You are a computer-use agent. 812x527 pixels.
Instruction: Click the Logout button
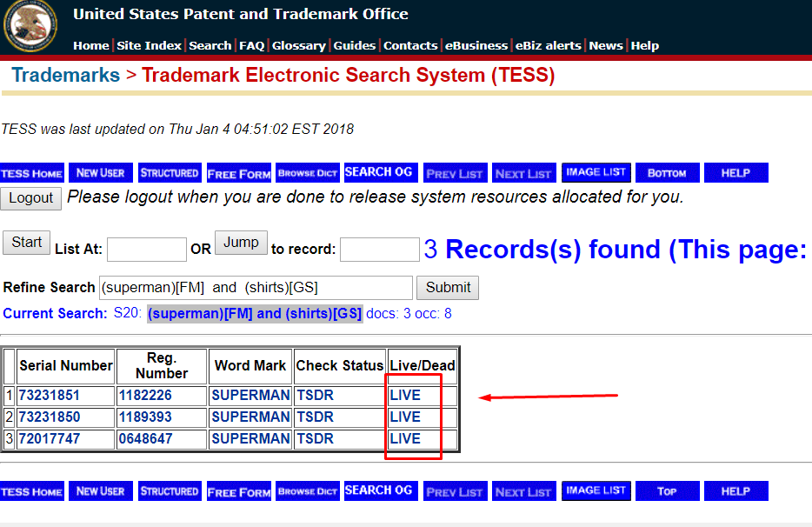(30, 198)
